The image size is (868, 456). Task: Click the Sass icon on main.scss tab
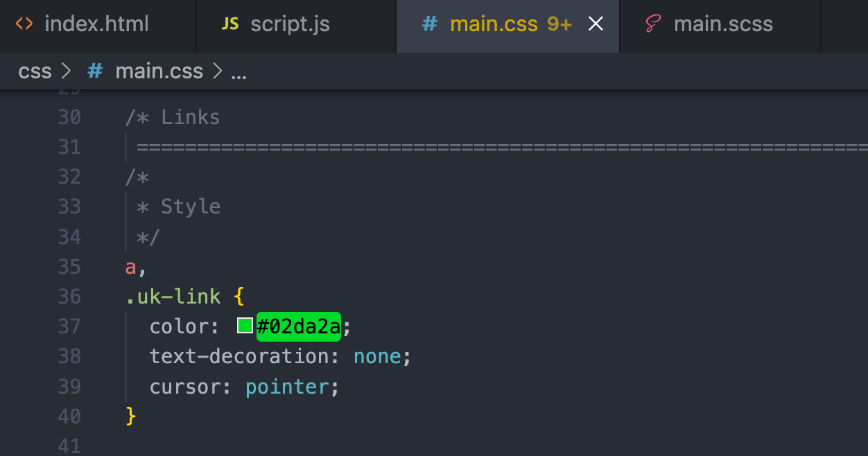tap(652, 24)
